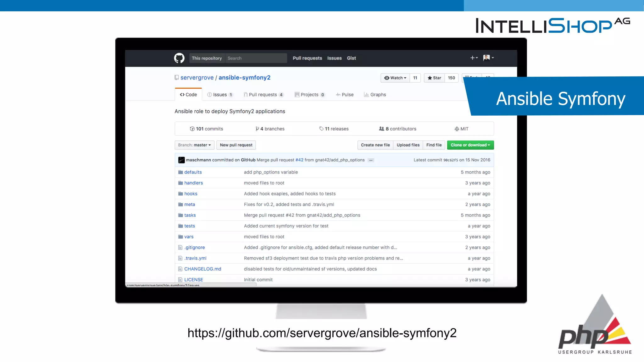Click the CHANGELOG.md file icon
Screen dimensions: 644x362
click(x=180, y=269)
